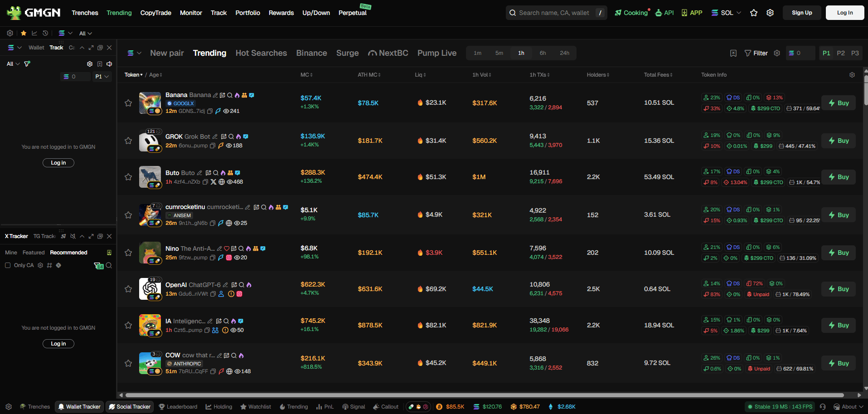Favorite the GROK token star
The image size is (868, 414).
pyautogui.click(x=128, y=141)
